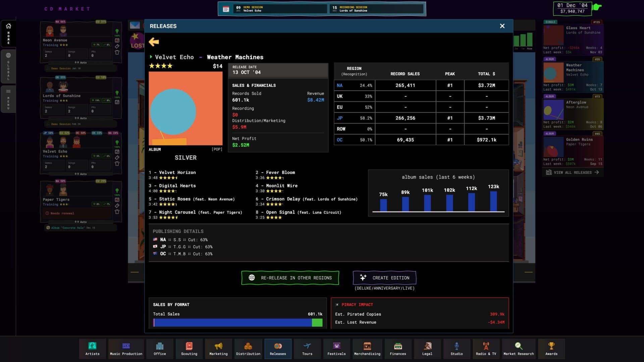
Task: Open the Golden Ruins album card
Action: 573,149
